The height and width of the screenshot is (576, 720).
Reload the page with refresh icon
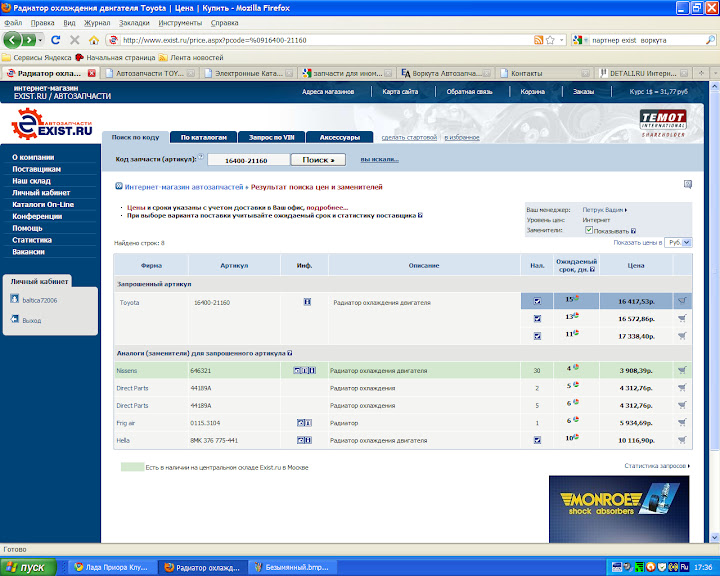(x=56, y=40)
